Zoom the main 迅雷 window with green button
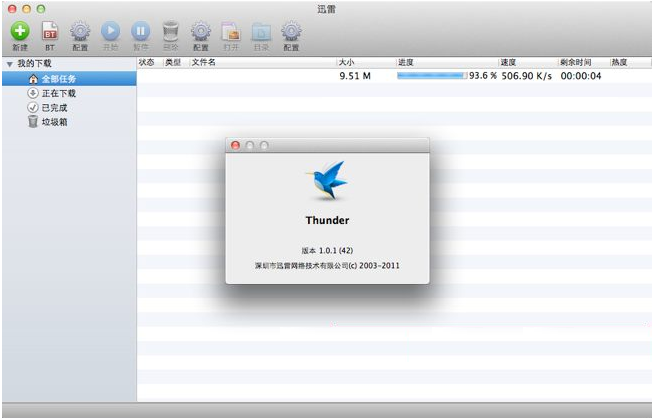Screen dimensions: 653x418 (x=41, y=9)
